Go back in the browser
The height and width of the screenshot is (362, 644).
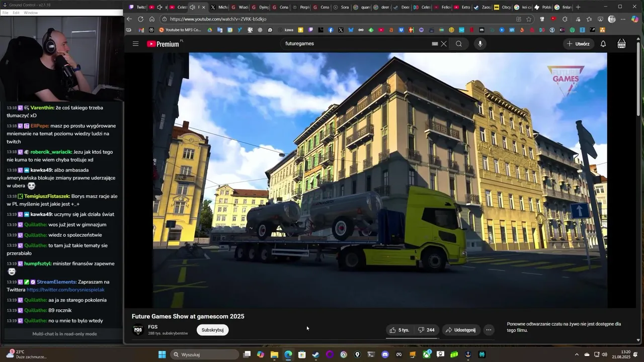coord(129,19)
